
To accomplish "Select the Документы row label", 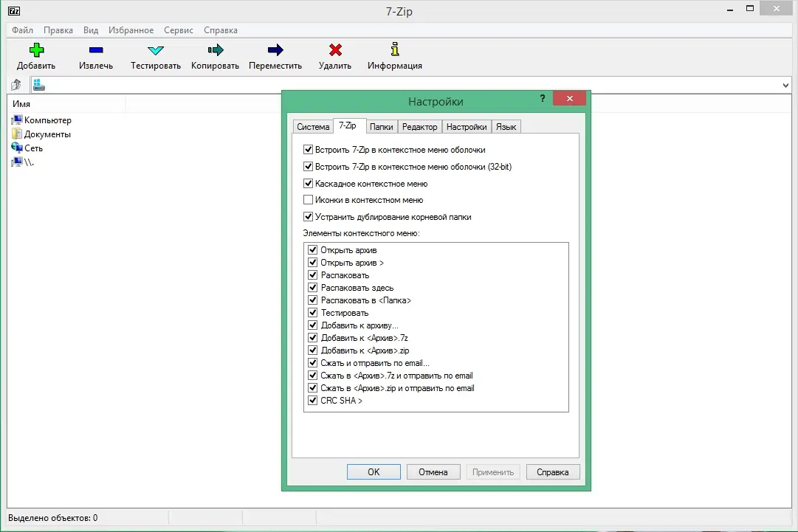I will (x=47, y=134).
